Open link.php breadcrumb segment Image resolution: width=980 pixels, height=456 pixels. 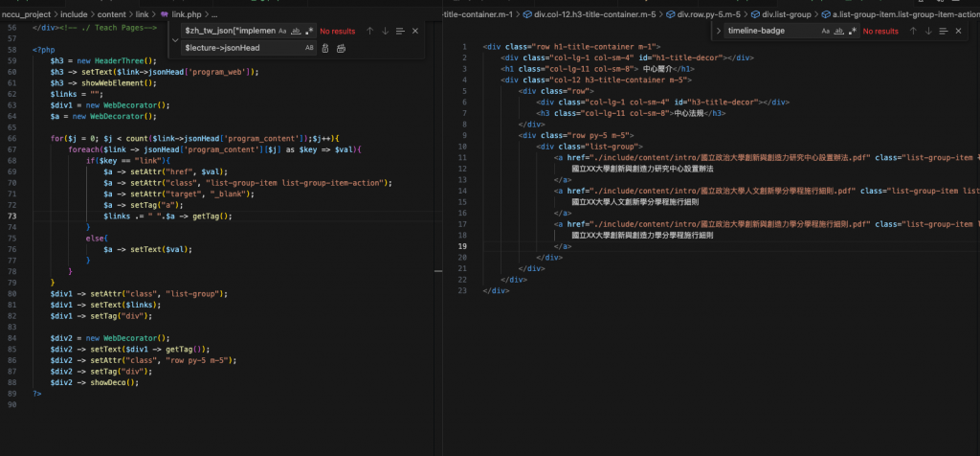[187, 13]
